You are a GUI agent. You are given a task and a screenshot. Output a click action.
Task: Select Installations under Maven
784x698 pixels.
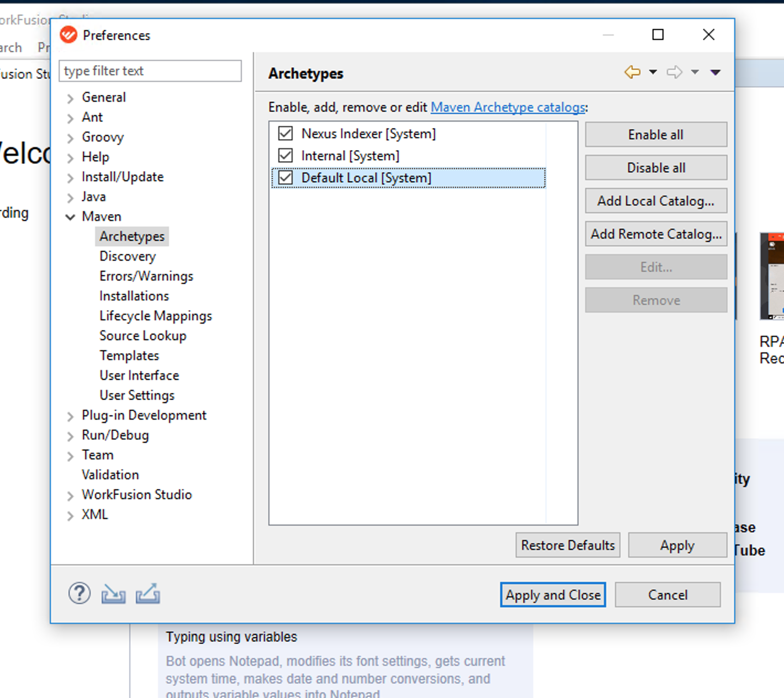(134, 296)
